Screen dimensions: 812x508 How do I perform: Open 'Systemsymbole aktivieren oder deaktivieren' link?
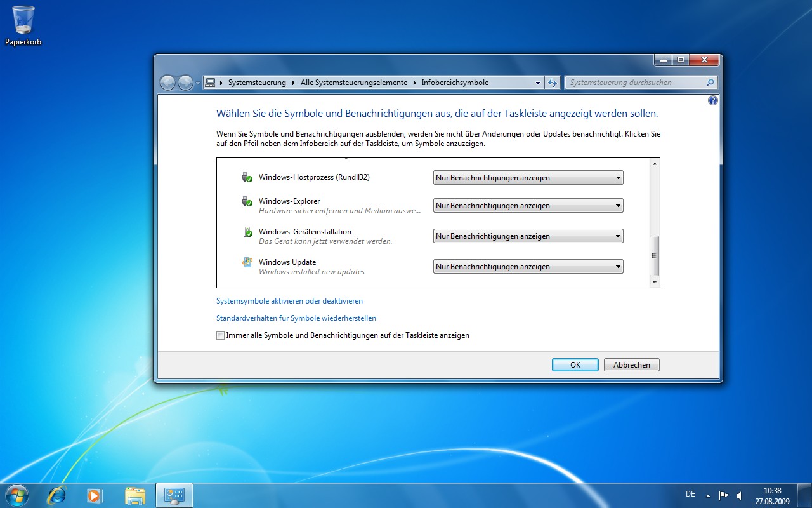coord(290,300)
